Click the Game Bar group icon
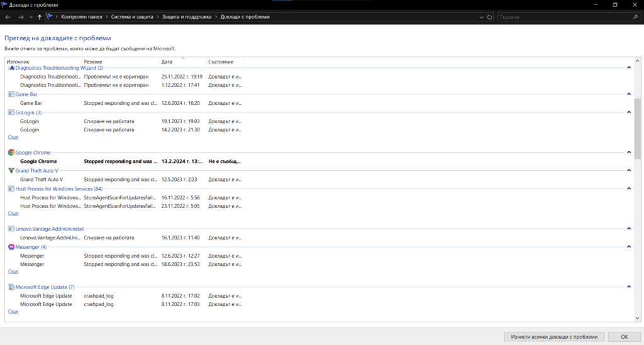 point(11,94)
